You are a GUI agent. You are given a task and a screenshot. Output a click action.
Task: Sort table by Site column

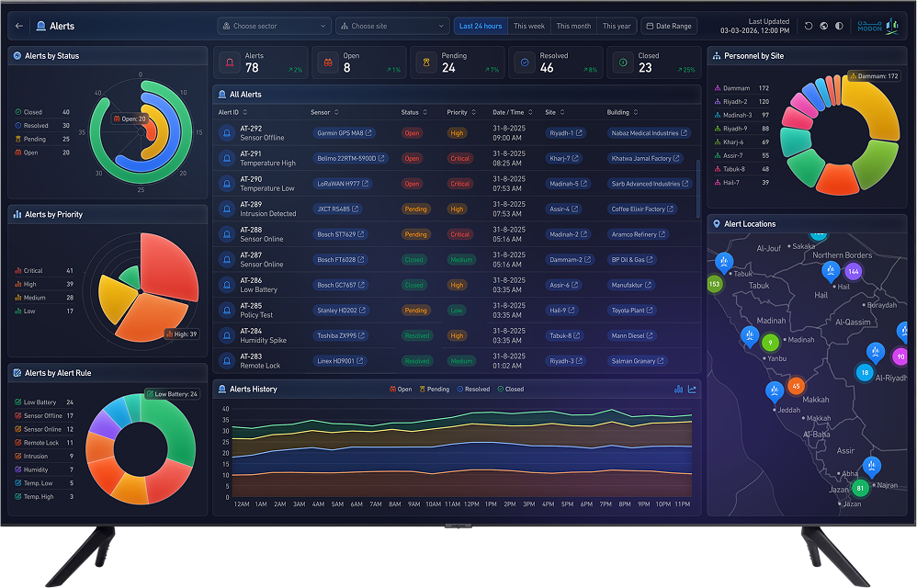pyautogui.click(x=555, y=112)
